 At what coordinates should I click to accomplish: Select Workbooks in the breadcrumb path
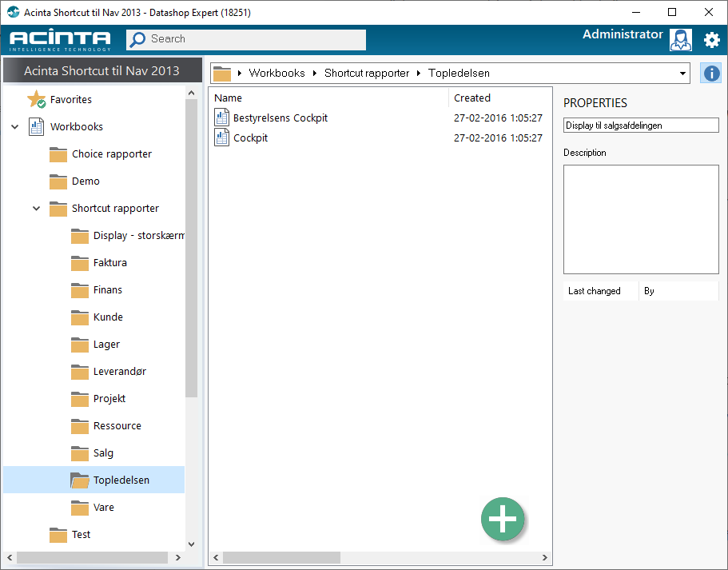point(276,73)
